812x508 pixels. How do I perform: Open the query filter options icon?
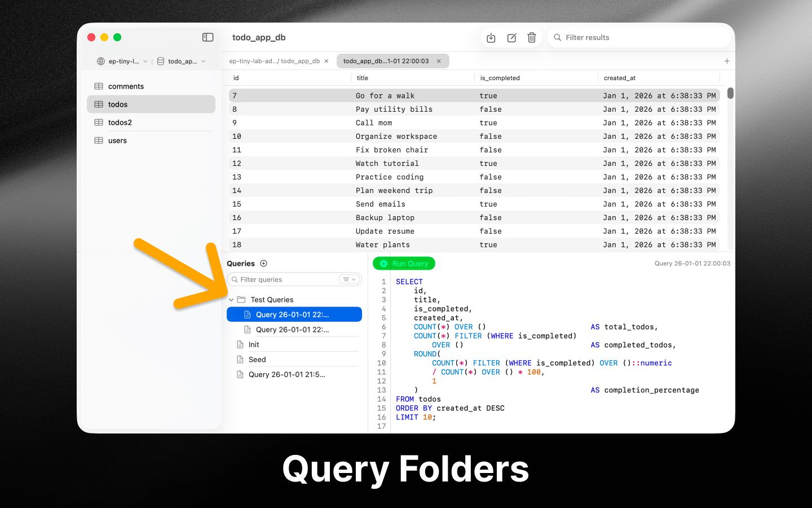[x=348, y=279]
